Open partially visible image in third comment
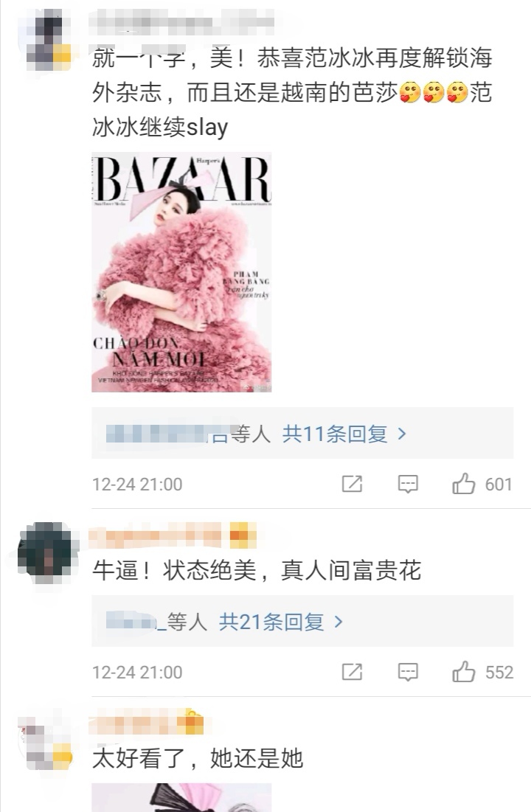The width and height of the screenshot is (531, 812). [x=182, y=797]
